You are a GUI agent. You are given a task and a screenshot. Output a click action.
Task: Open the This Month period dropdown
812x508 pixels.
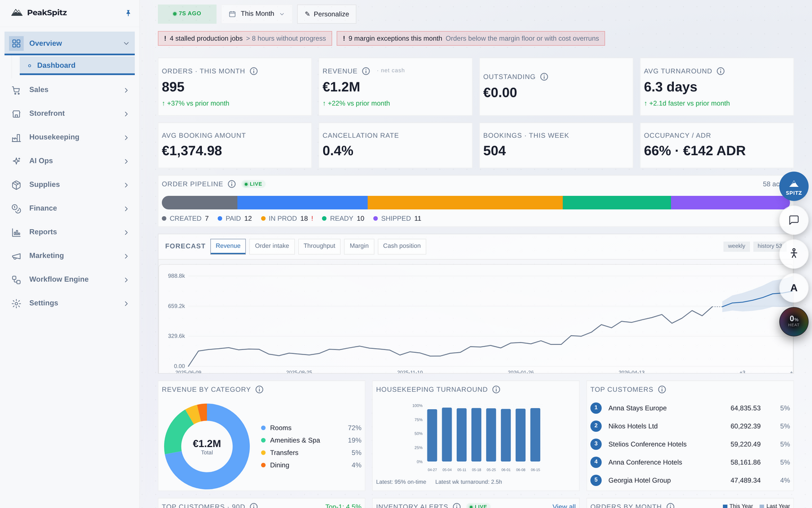click(x=257, y=14)
